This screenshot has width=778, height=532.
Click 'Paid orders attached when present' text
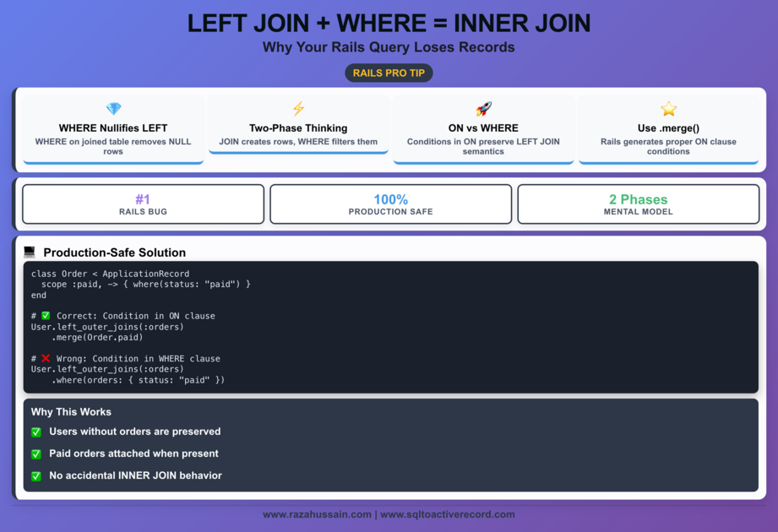(134, 453)
